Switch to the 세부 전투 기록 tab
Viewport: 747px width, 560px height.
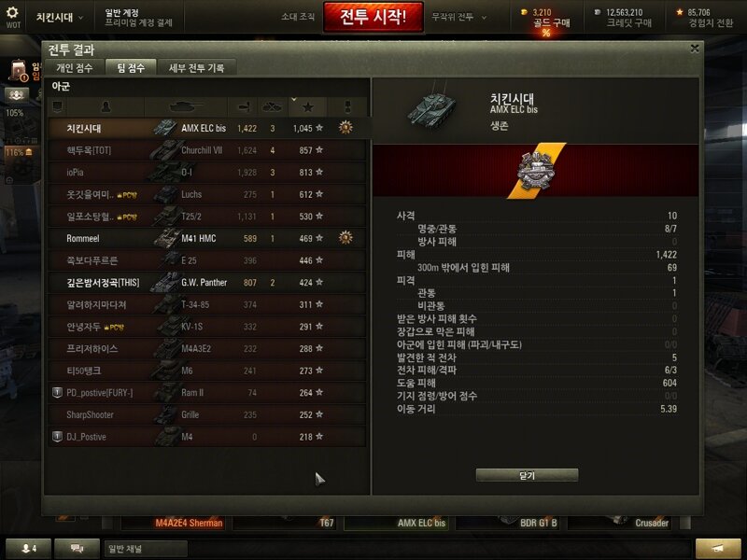tap(196, 68)
